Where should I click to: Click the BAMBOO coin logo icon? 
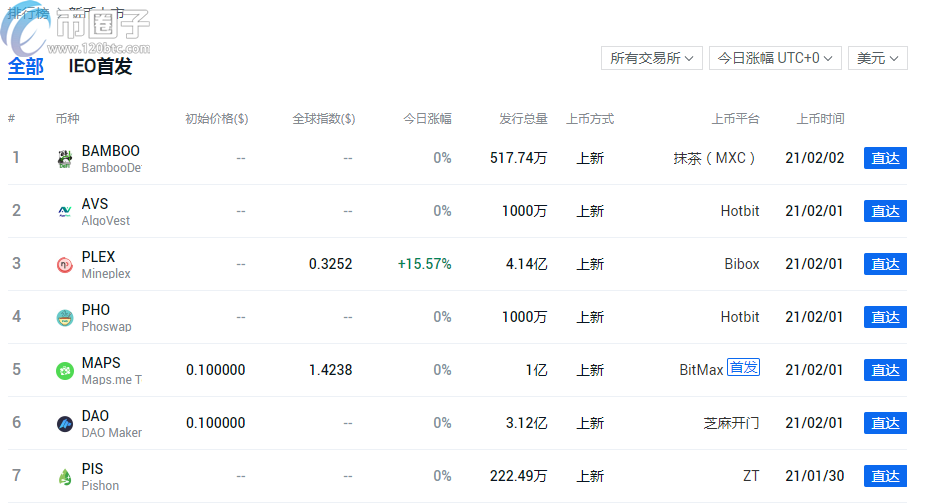tap(65, 159)
